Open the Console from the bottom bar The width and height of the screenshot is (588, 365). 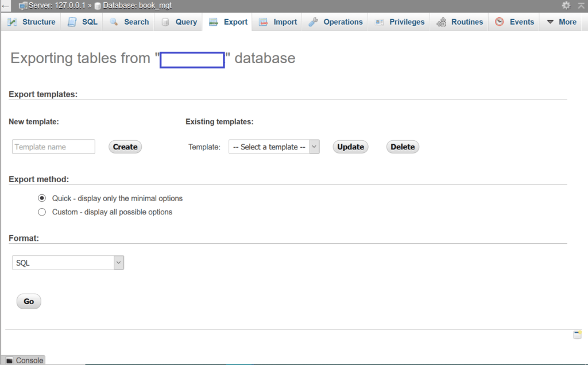(x=23, y=360)
